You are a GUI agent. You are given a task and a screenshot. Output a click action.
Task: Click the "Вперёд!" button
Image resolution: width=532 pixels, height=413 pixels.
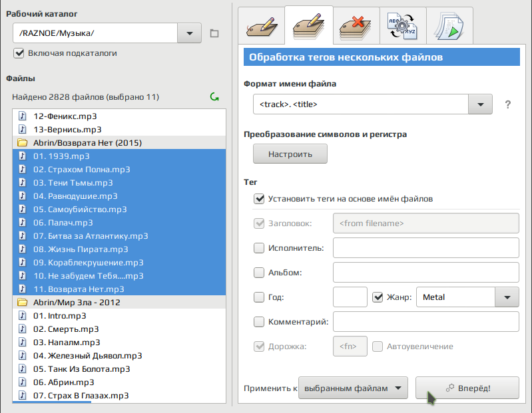pos(467,388)
